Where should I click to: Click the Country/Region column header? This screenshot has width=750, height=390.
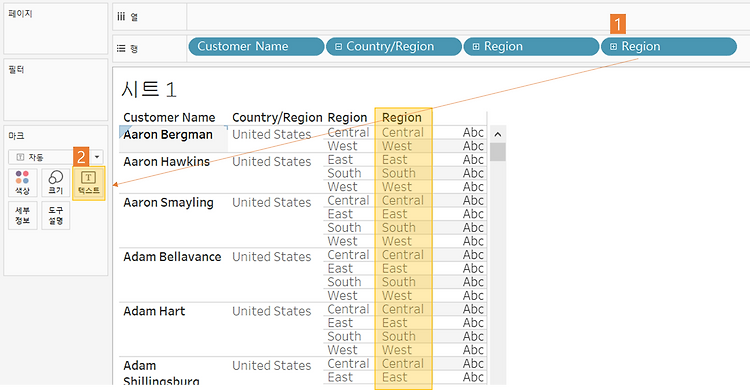(277, 117)
